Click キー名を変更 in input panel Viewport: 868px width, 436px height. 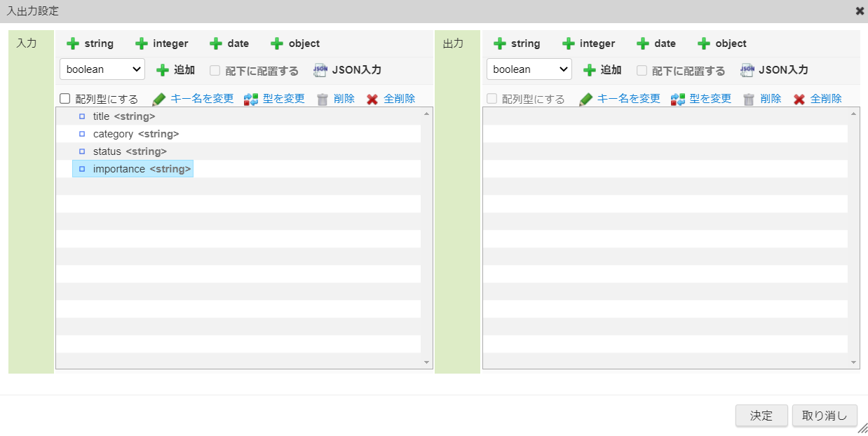point(193,99)
